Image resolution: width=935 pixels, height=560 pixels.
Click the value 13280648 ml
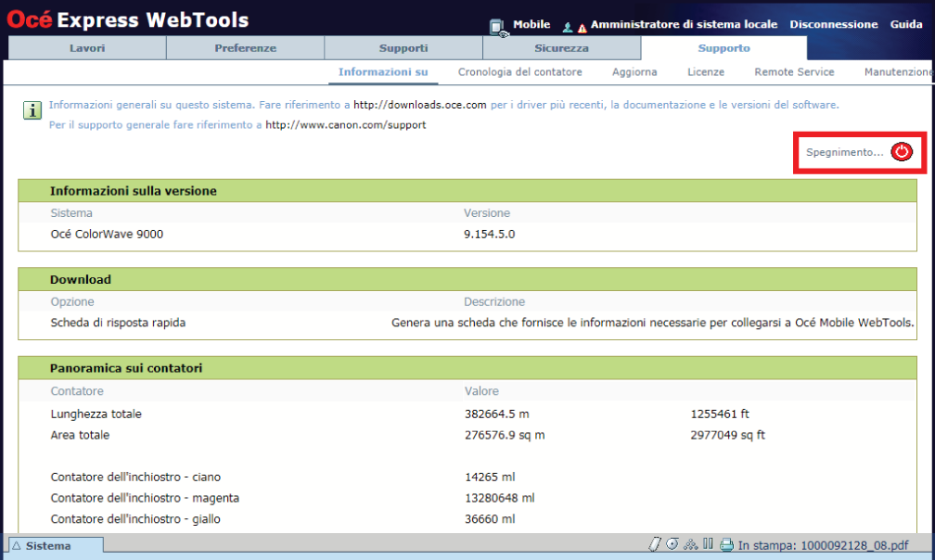coord(500,498)
